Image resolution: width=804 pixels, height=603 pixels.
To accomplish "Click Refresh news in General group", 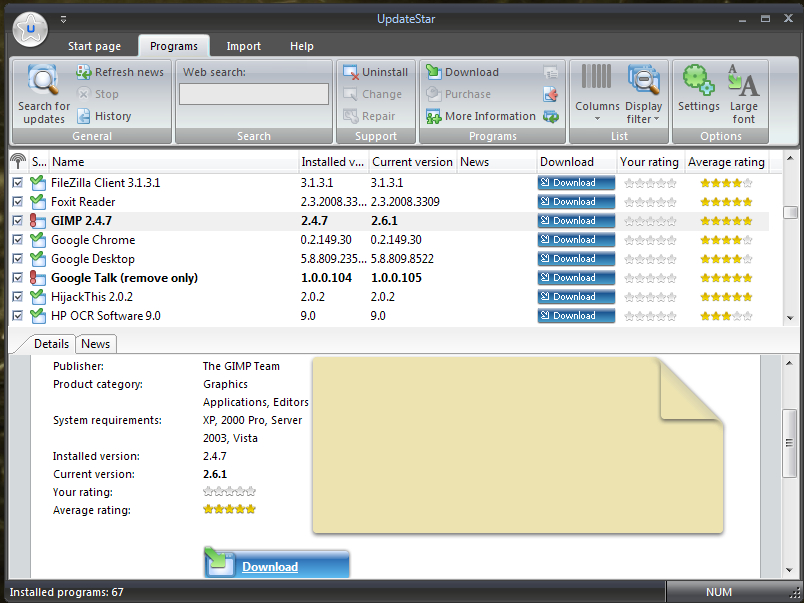I will point(120,72).
